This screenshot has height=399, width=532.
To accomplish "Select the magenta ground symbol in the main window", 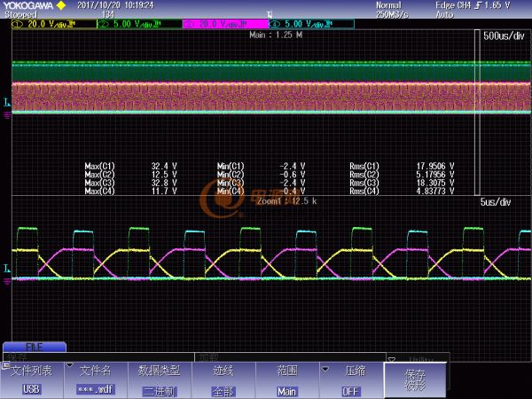I will point(7,116).
